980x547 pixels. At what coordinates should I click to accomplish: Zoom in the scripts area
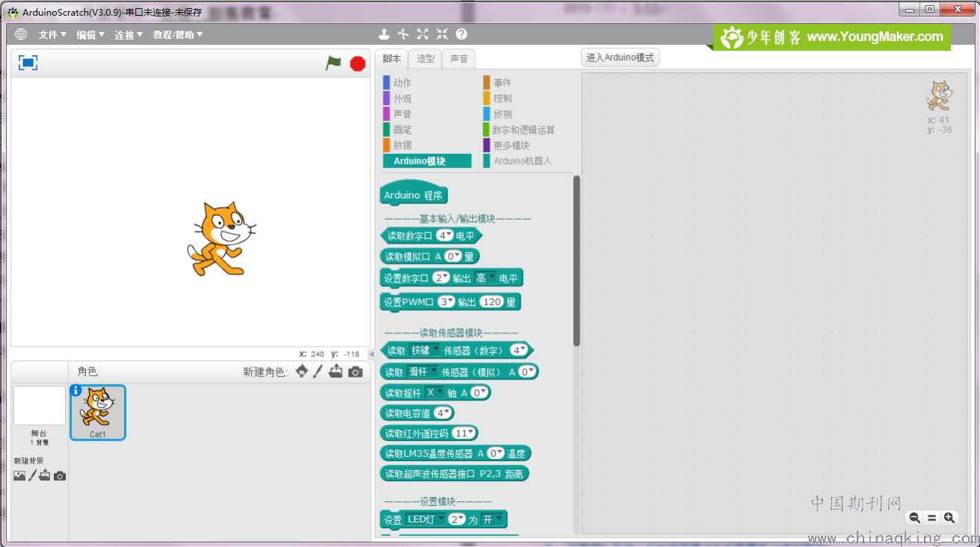pyautogui.click(x=949, y=517)
